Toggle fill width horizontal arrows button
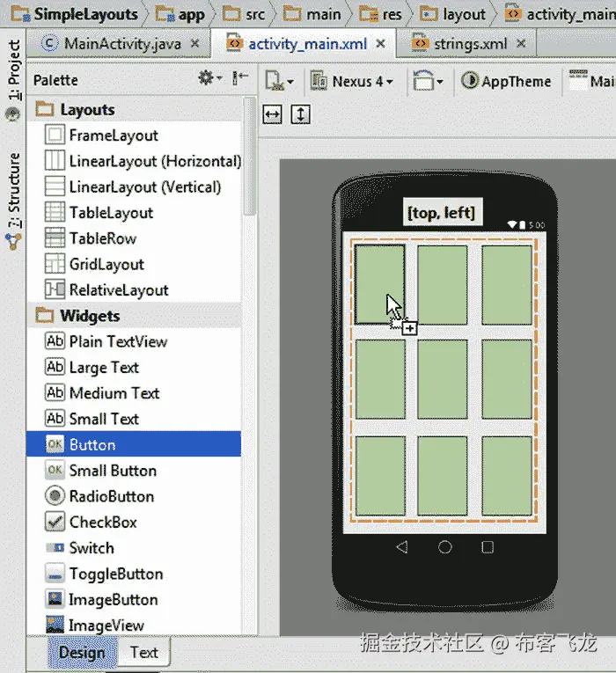616x673 pixels. click(x=272, y=114)
